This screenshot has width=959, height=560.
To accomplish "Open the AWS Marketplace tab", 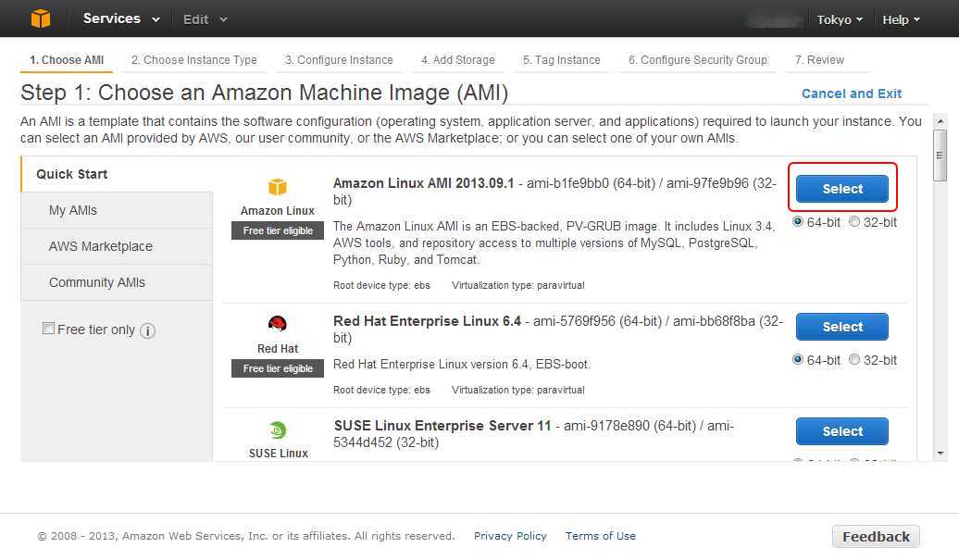I will pos(101,246).
